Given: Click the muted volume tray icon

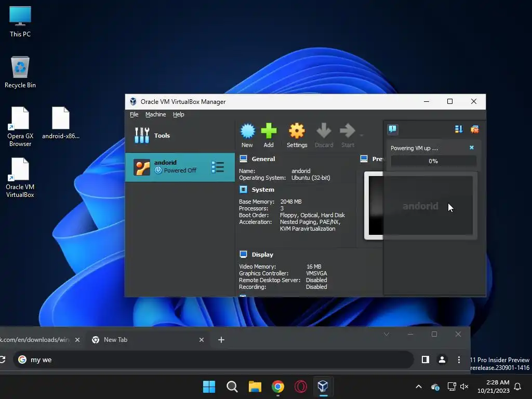Looking at the screenshot, I should click(464, 387).
